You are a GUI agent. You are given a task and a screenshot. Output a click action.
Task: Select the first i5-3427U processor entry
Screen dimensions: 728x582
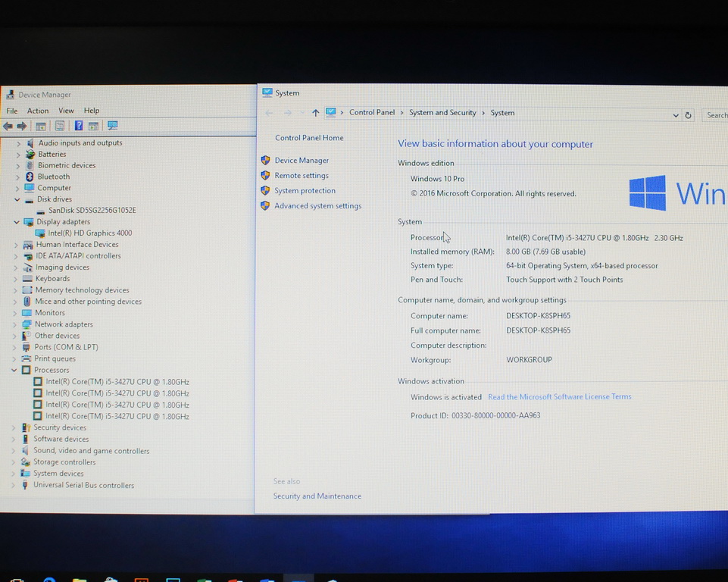117,382
